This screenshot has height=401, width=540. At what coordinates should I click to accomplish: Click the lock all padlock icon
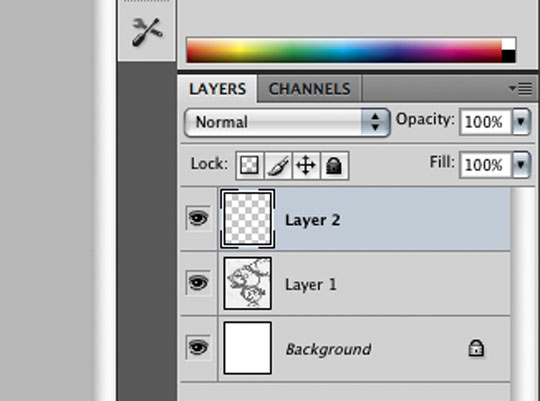tap(334, 165)
